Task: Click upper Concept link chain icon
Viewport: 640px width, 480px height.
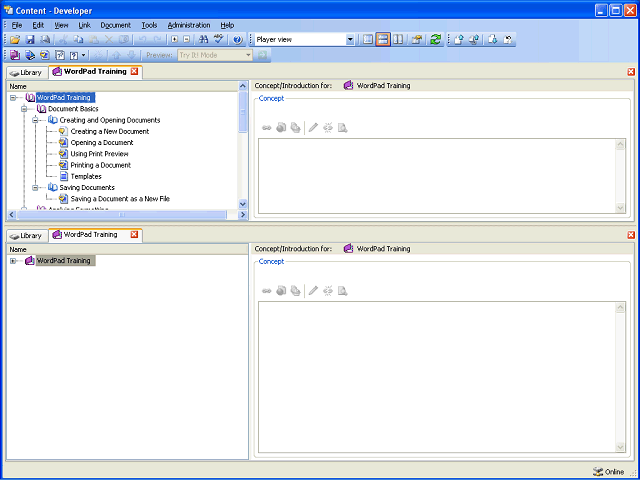Action: [267, 128]
